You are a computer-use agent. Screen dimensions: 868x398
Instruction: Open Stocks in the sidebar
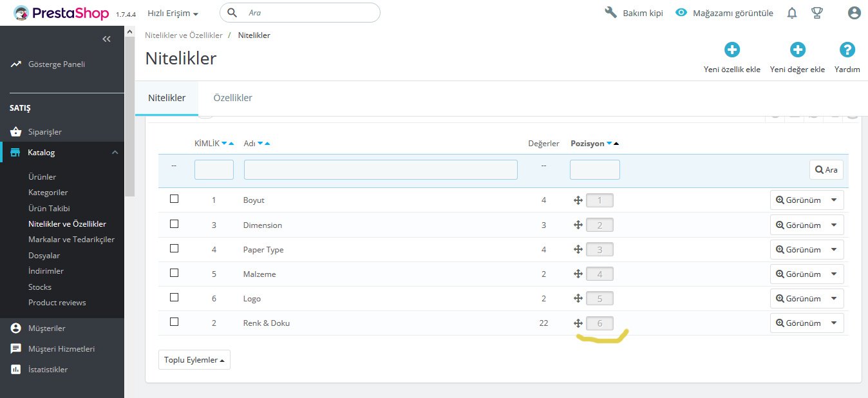40,287
